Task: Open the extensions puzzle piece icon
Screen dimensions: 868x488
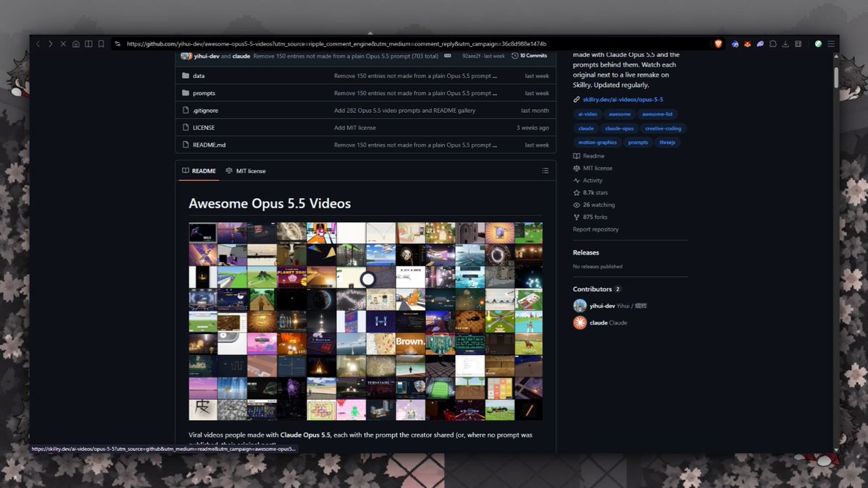Action: tap(773, 44)
